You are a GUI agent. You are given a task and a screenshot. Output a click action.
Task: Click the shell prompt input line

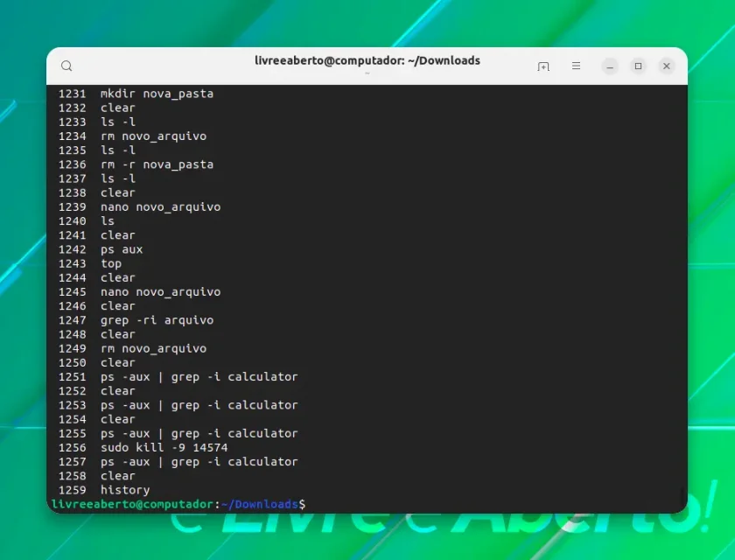point(367,504)
